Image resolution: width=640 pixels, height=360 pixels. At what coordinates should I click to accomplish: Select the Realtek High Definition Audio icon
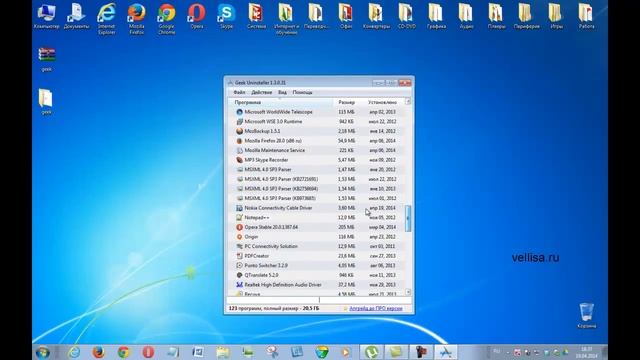tap(240, 285)
